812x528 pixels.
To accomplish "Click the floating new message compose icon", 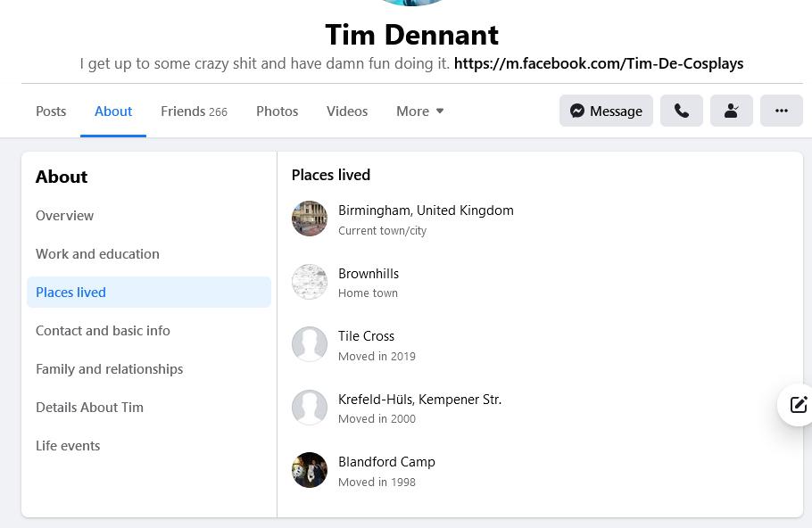I will click(797, 405).
